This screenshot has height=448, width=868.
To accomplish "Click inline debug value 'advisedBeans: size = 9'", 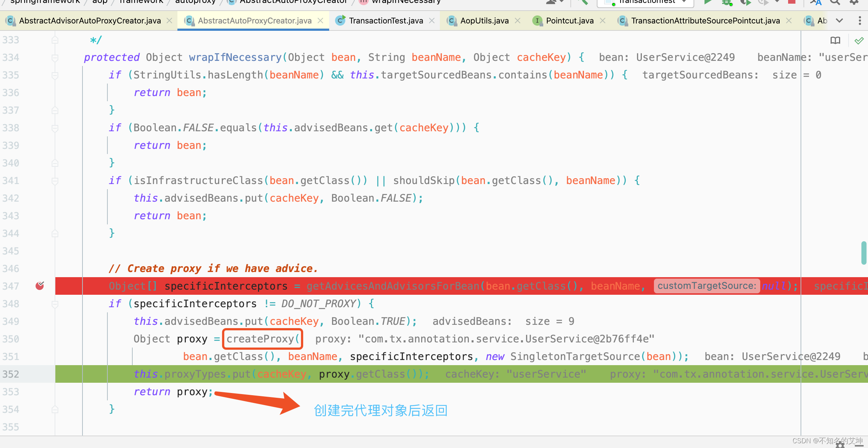I will (x=503, y=322).
